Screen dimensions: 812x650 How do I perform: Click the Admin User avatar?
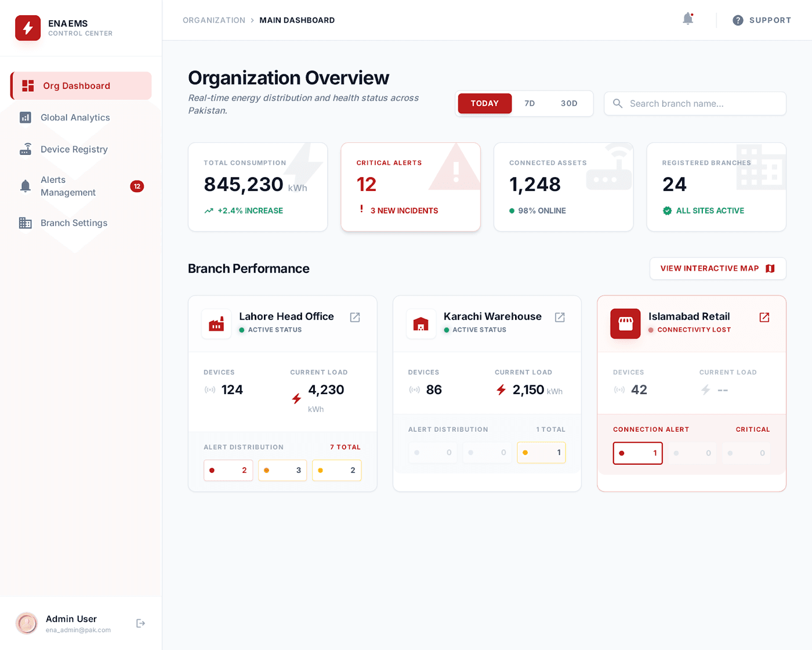[x=27, y=623]
